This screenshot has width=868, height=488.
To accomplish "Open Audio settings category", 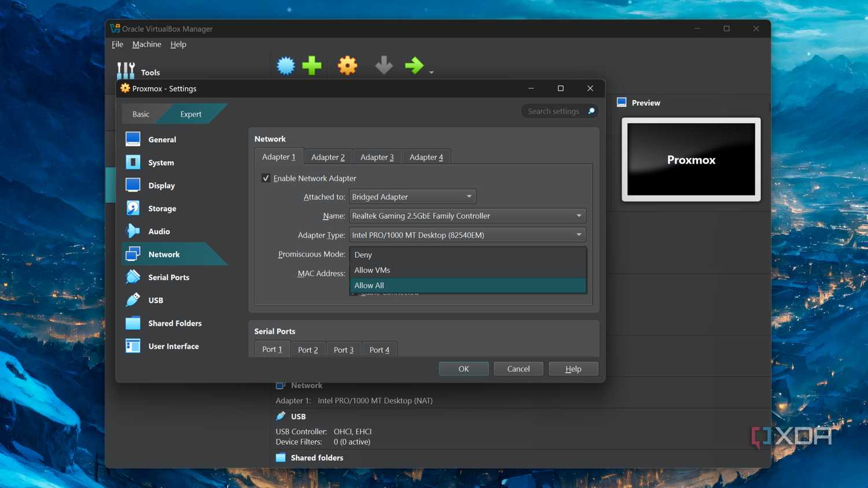I will pyautogui.click(x=175, y=231).
